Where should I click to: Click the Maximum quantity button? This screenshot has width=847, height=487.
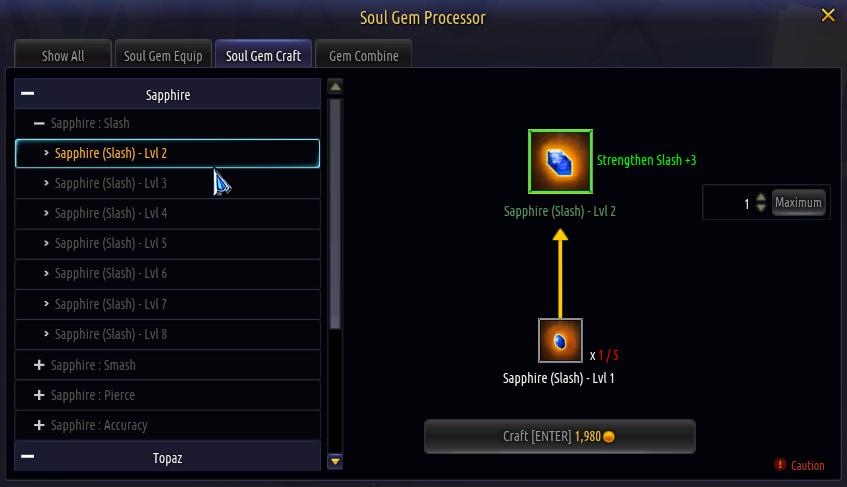click(798, 203)
